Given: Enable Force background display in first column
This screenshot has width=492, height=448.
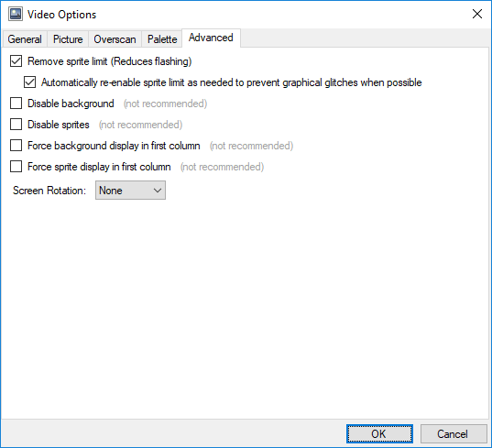Looking at the screenshot, I should point(16,146).
